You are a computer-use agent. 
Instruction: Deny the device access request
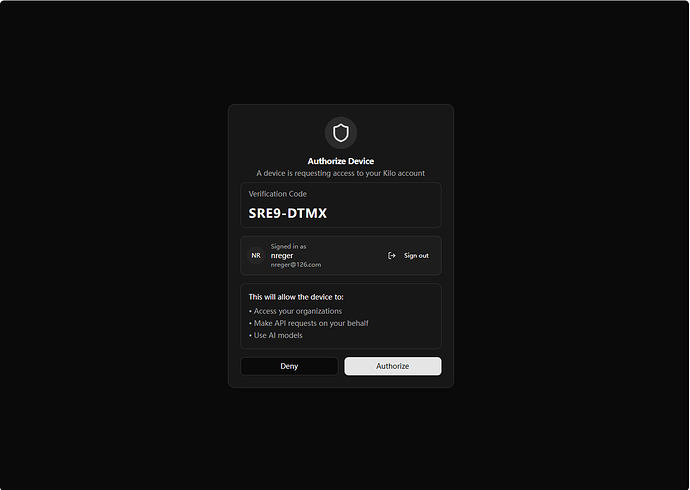(x=289, y=366)
